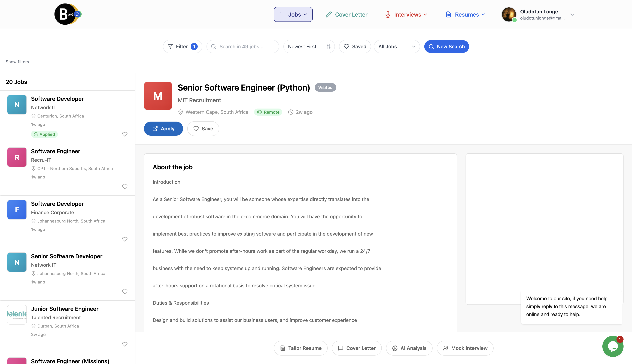Heart the Senior Software Developer posting
Viewport: 632px width, 364px height.
[x=125, y=292]
